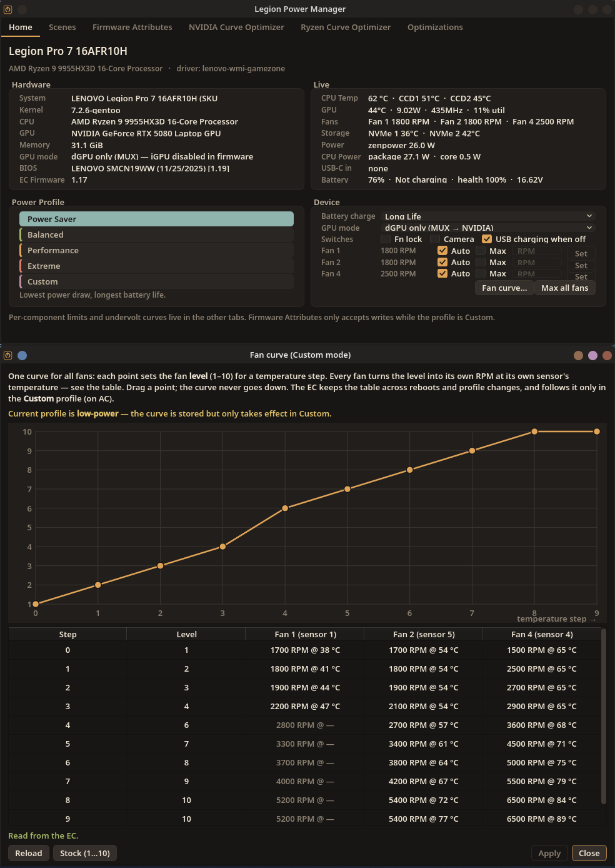Viewport: 615px width, 868px height.
Task: Click the "2200 RPM @ 47 °C" table cell
Action: click(x=305, y=706)
